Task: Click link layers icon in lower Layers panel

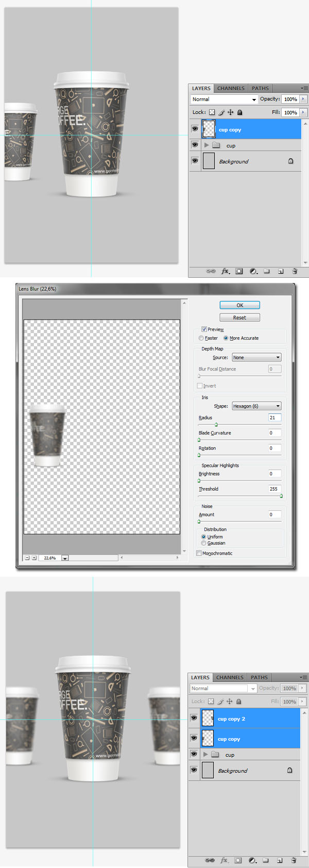Action: (210, 860)
